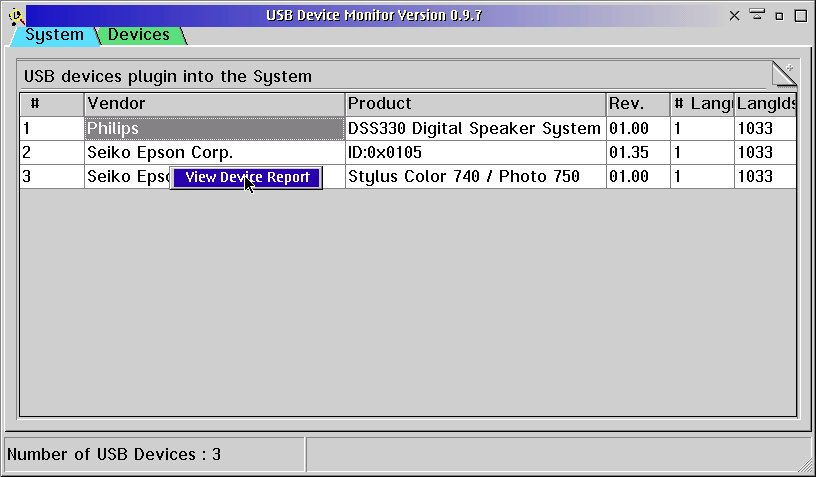Choose View Device Report from context menu
The width and height of the screenshot is (816, 477).
pyautogui.click(x=246, y=178)
